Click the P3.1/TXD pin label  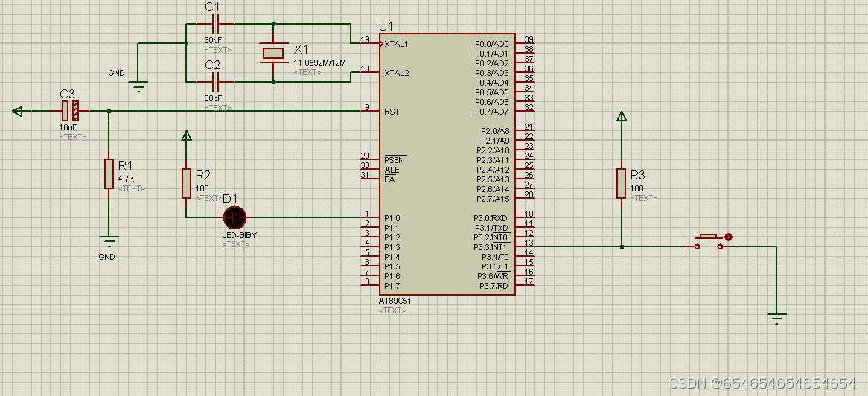pos(491,228)
